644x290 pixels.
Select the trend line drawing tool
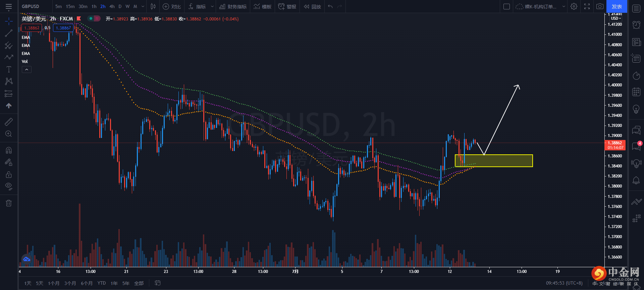coord(9,33)
